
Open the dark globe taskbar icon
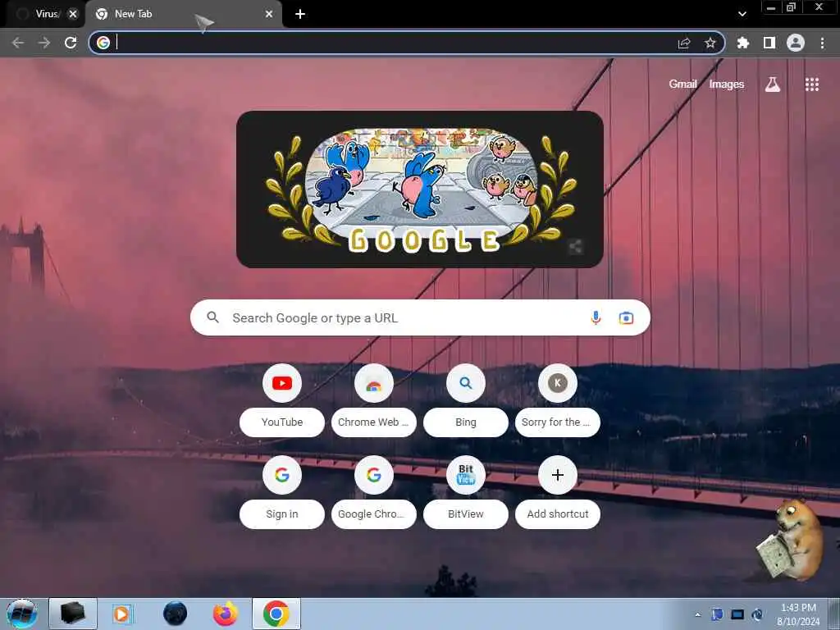pos(176,614)
